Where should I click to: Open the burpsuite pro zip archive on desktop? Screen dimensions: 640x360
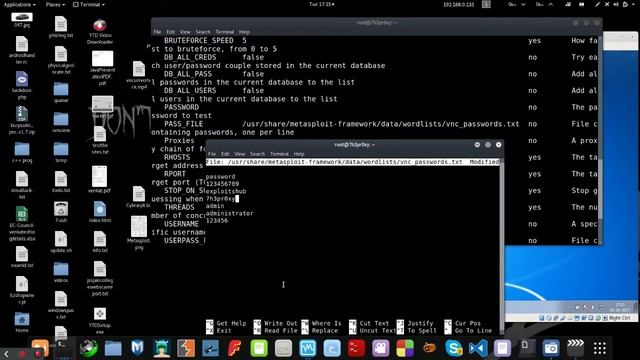22,120
